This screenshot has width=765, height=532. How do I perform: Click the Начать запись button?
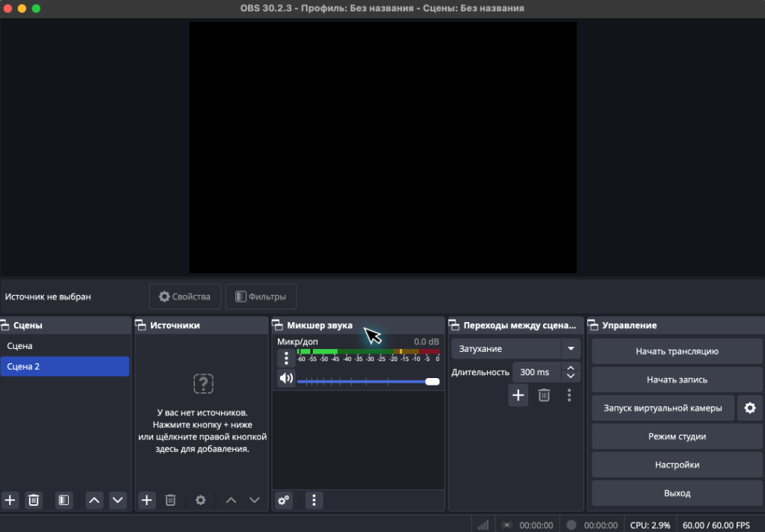pyautogui.click(x=677, y=380)
